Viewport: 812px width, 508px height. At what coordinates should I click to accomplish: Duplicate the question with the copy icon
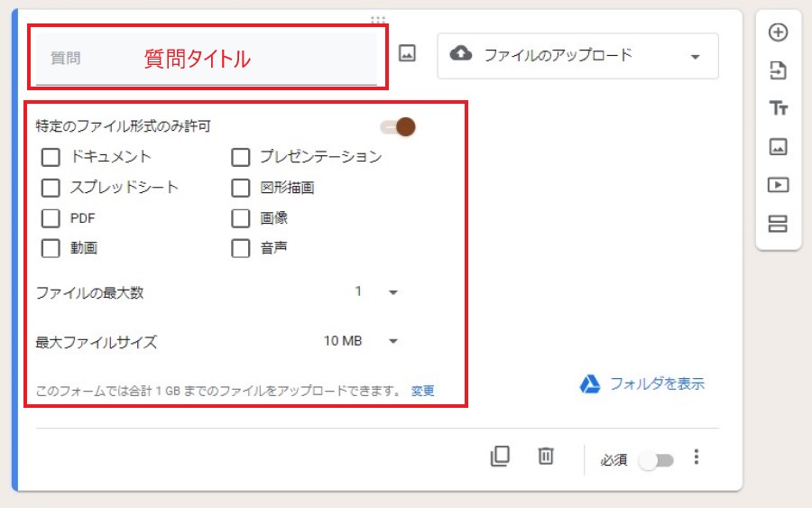[500, 457]
